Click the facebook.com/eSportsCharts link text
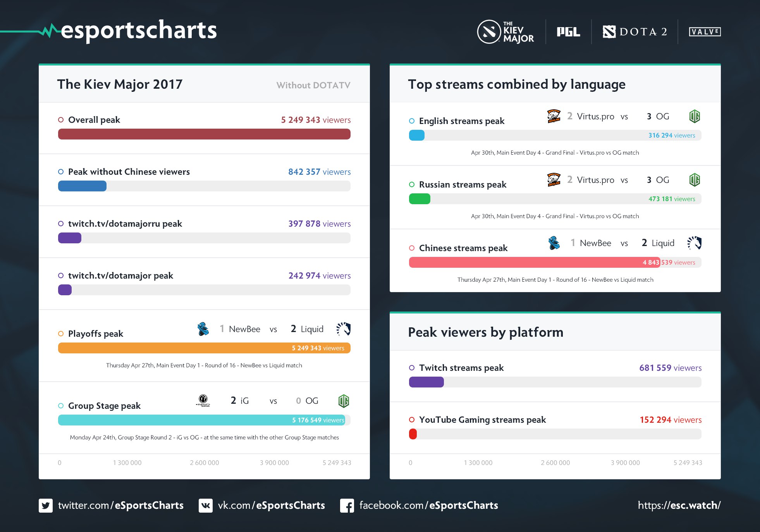The image size is (760, 532). (428, 506)
